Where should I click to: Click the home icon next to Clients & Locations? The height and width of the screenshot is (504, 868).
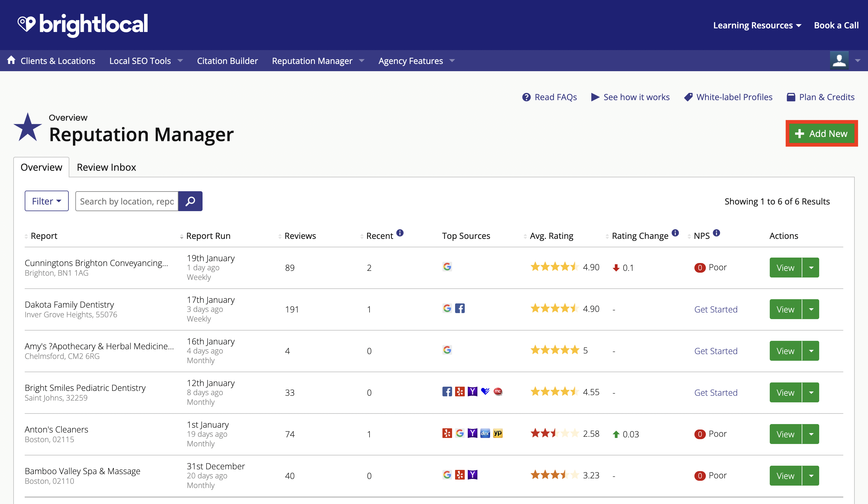click(11, 60)
